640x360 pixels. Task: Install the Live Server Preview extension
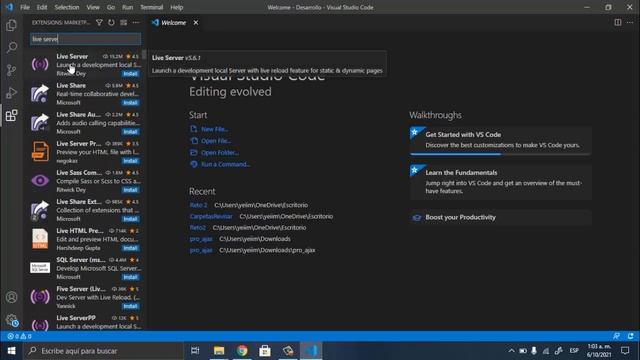(x=130, y=161)
